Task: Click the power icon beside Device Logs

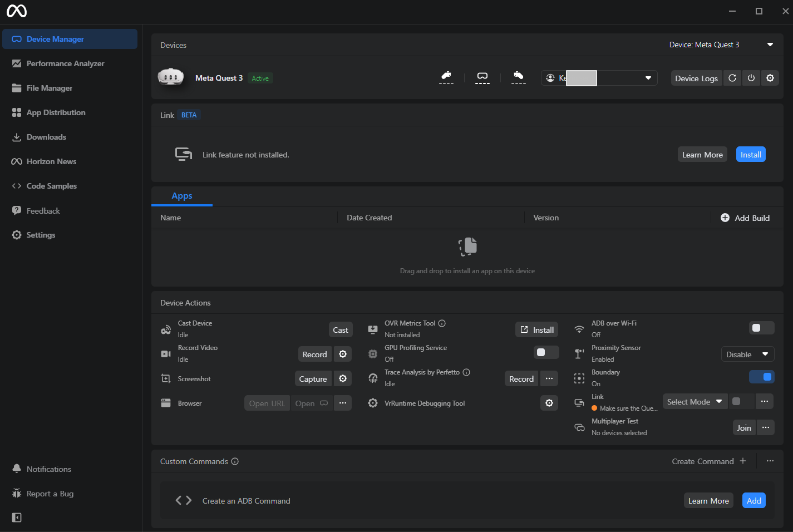Action: (751, 78)
